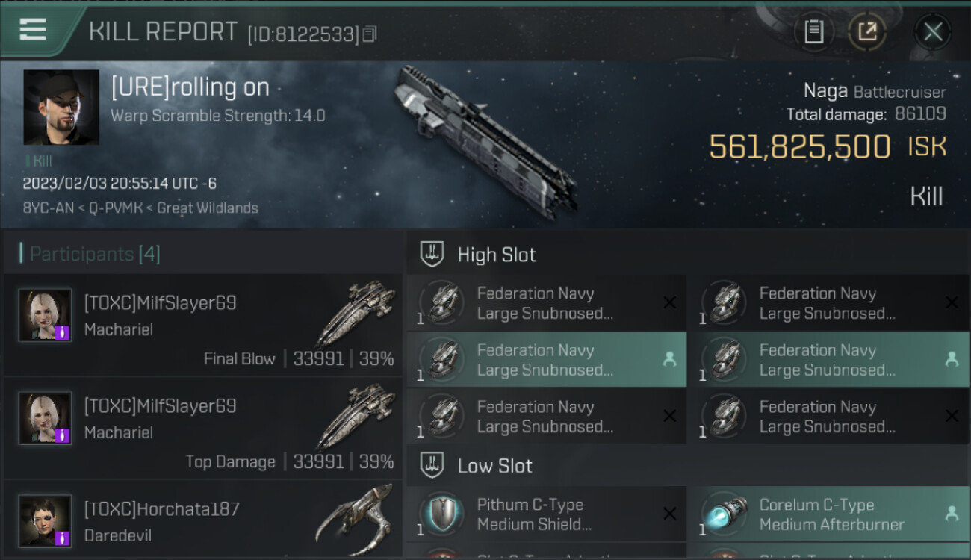Copy the kill report ID icon
The height and width of the screenshot is (560, 971).
[x=370, y=34]
